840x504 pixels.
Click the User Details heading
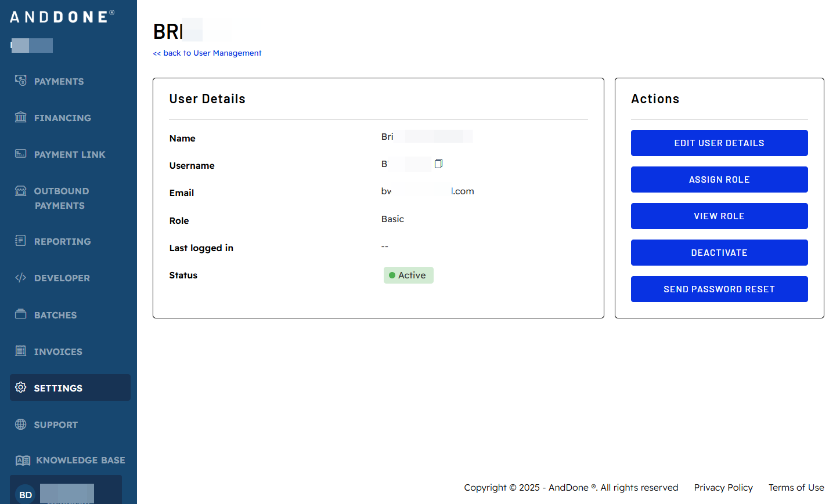pos(207,99)
